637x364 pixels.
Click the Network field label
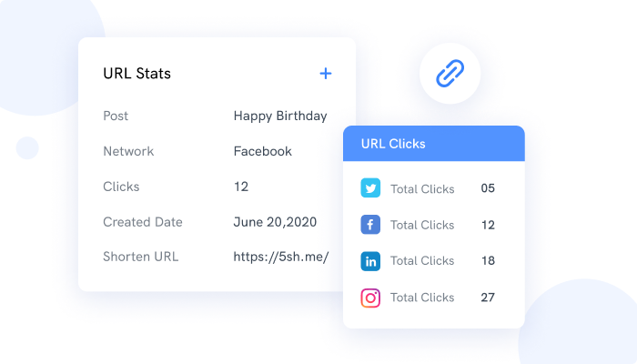coord(128,152)
